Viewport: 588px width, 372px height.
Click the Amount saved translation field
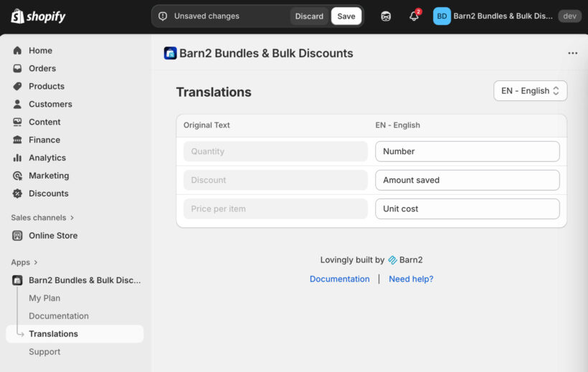[x=468, y=180]
